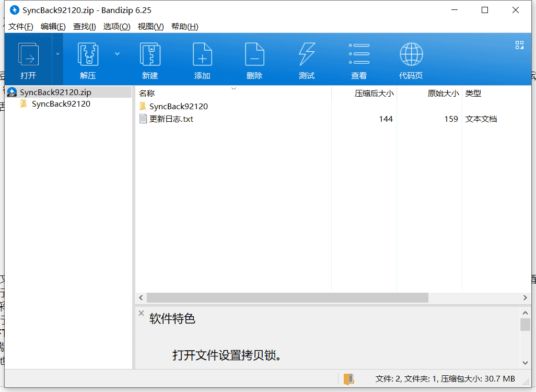Click the original size value 159
The image size is (536, 392).
tap(451, 119)
